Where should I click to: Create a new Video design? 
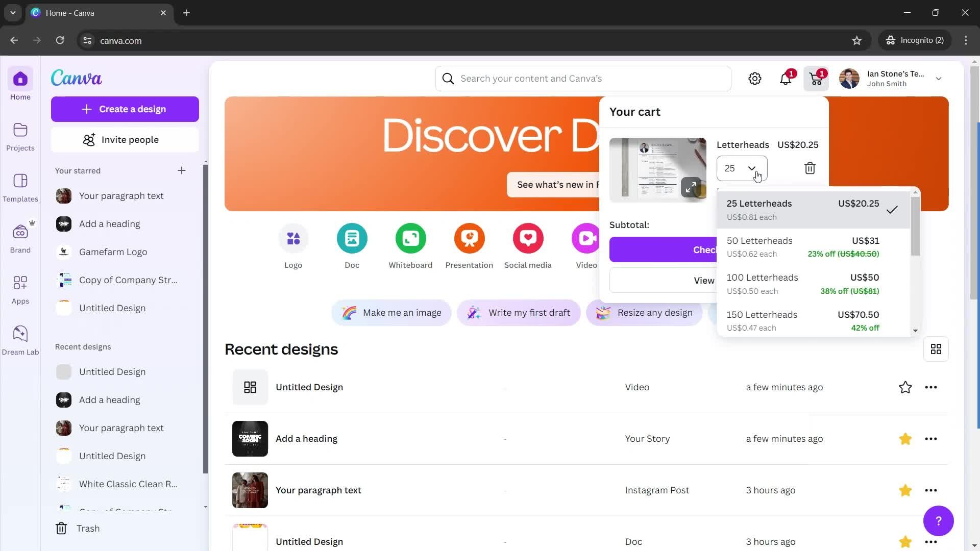[x=586, y=247]
